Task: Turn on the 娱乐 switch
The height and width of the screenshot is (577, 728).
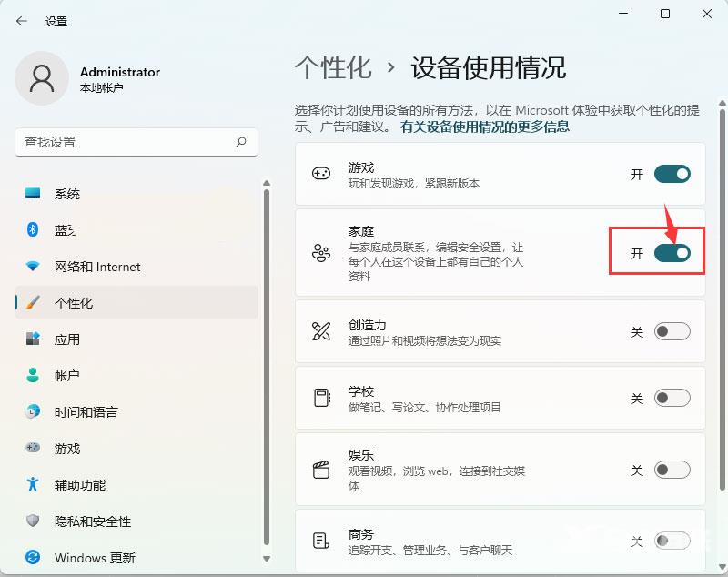Action: tap(672, 471)
